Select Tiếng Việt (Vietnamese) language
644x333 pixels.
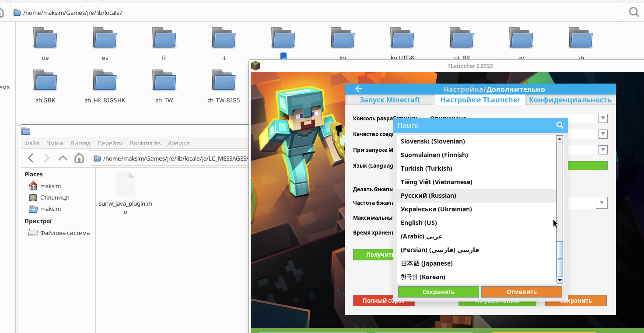[x=476, y=182]
